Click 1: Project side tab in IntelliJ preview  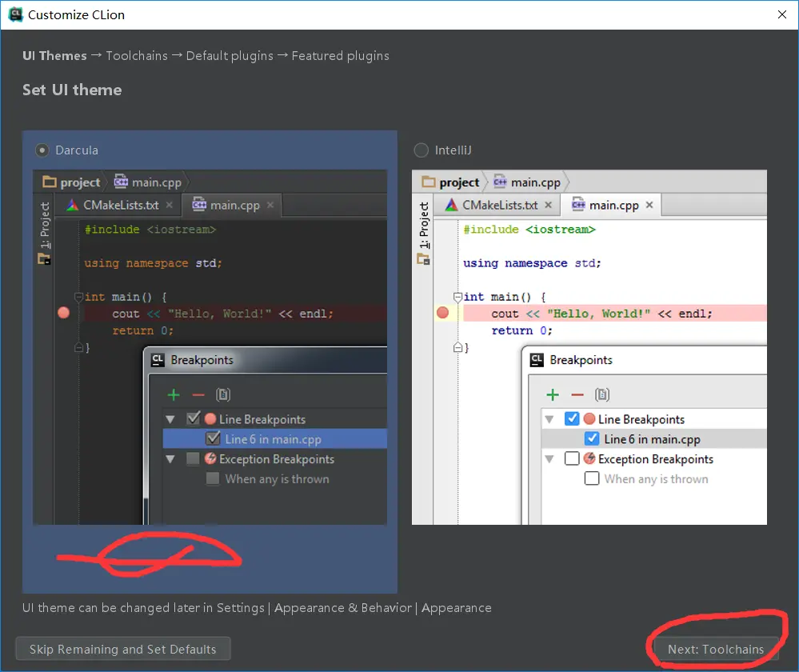(424, 226)
